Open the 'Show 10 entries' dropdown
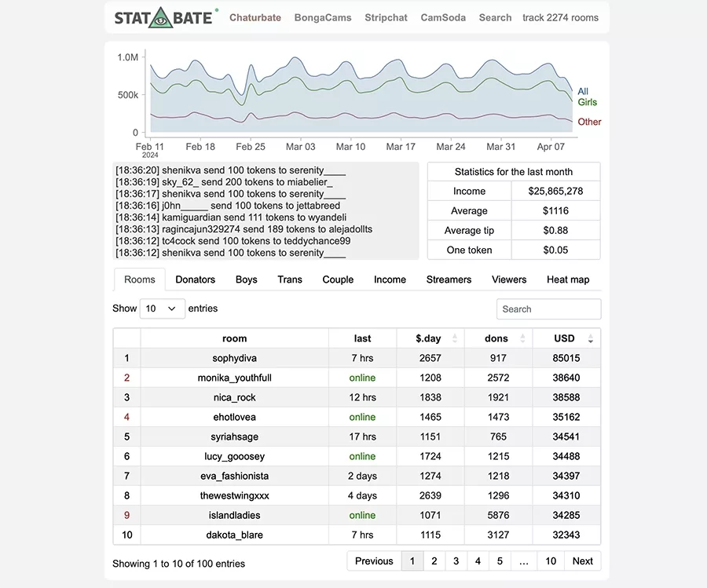 pos(162,309)
